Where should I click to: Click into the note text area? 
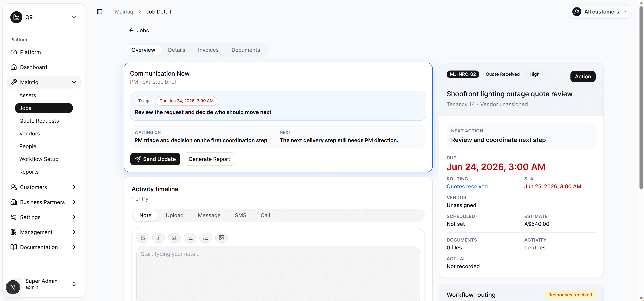point(278,273)
